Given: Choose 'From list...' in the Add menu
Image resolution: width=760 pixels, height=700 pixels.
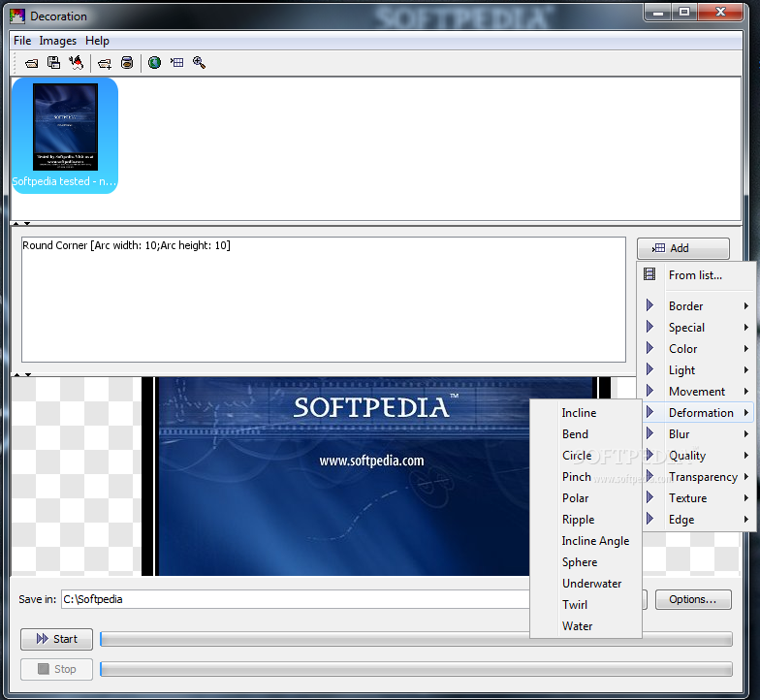Looking at the screenshot, I should pos(696,275).
